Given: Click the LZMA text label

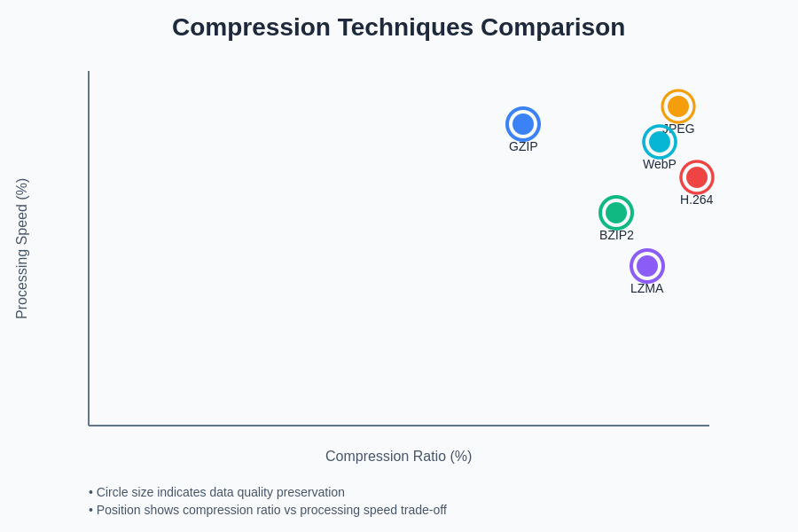Looking at the screenshot, I should pyautogui.click(x=647, y=289).
